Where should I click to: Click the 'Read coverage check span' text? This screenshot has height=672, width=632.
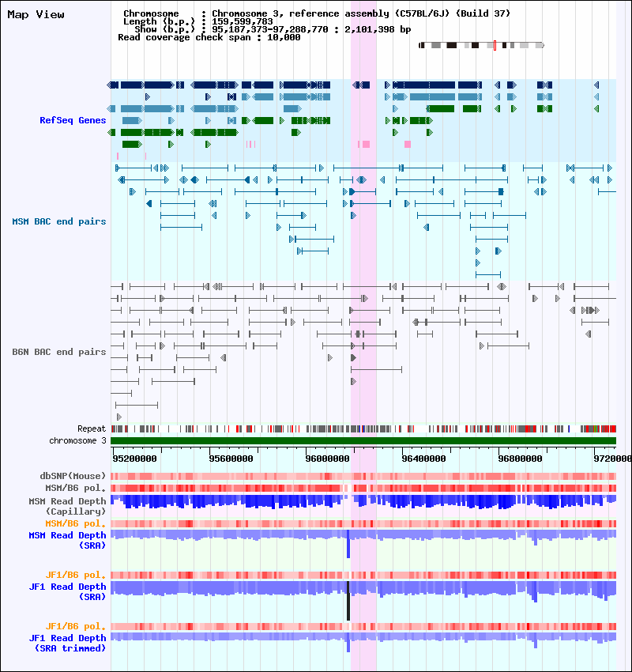(x=209, y=37)
